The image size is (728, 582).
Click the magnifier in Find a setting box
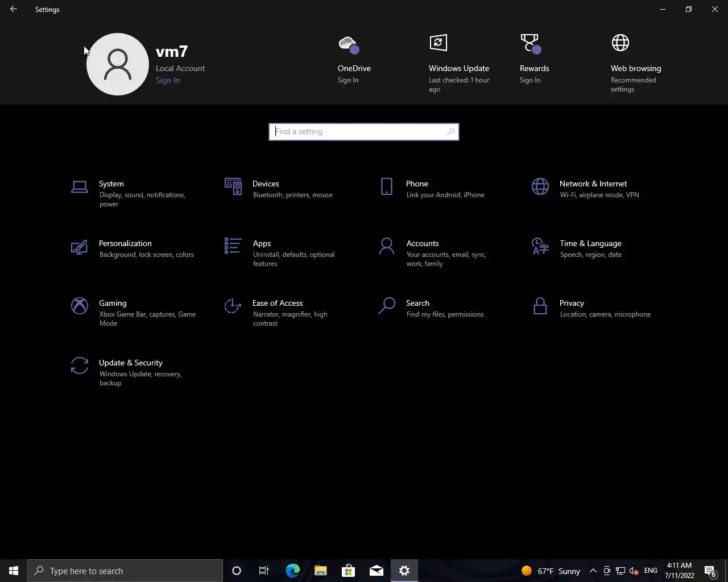click(x=451, y=132)
